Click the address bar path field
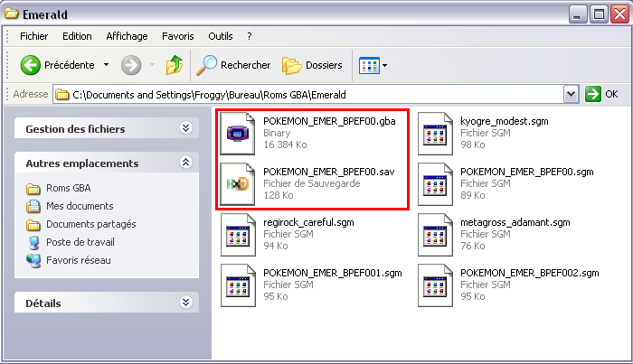 [308, 95]
